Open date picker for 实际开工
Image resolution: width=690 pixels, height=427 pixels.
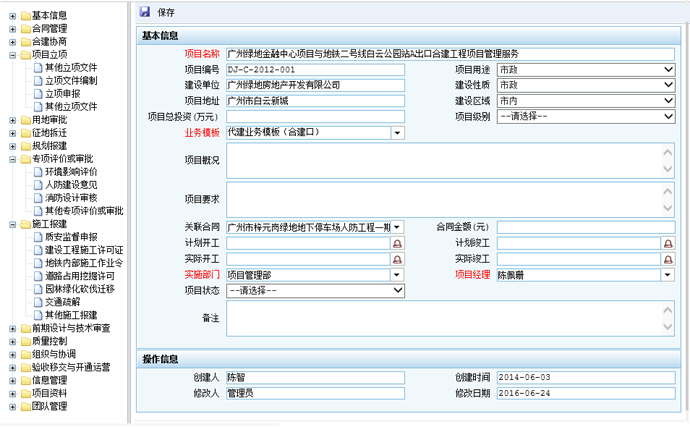click(397, 259)
